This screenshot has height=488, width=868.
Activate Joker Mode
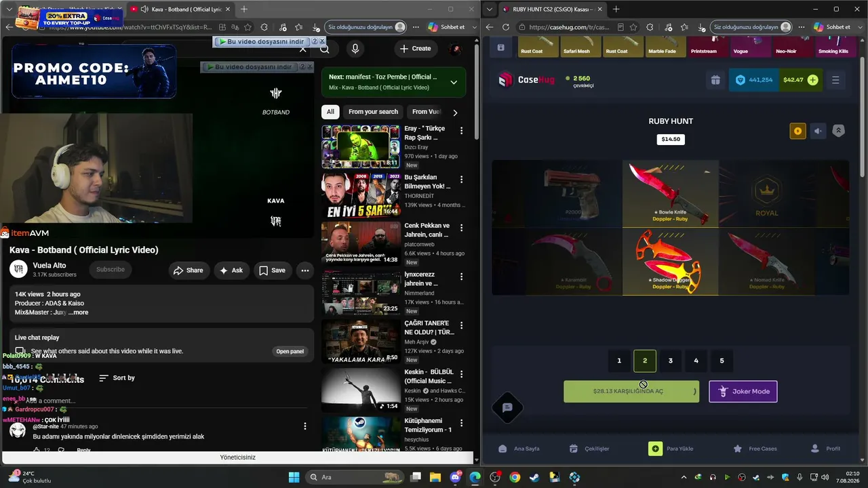[743, 391]
